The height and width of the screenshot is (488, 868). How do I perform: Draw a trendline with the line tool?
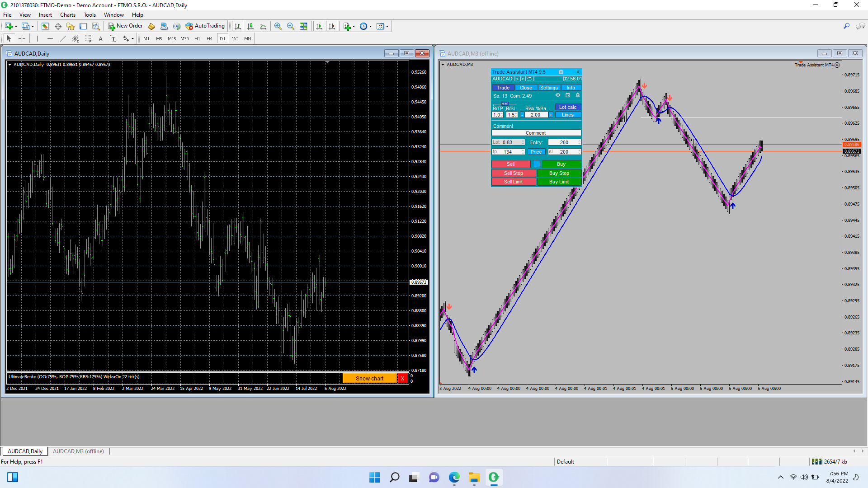[x=62, y=38]
